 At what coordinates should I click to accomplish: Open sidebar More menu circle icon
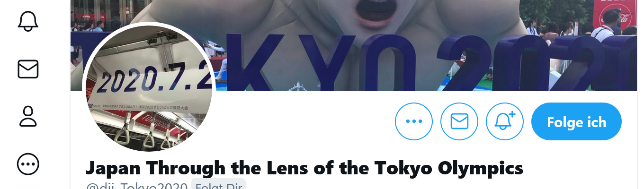click(x=28, y=164)
